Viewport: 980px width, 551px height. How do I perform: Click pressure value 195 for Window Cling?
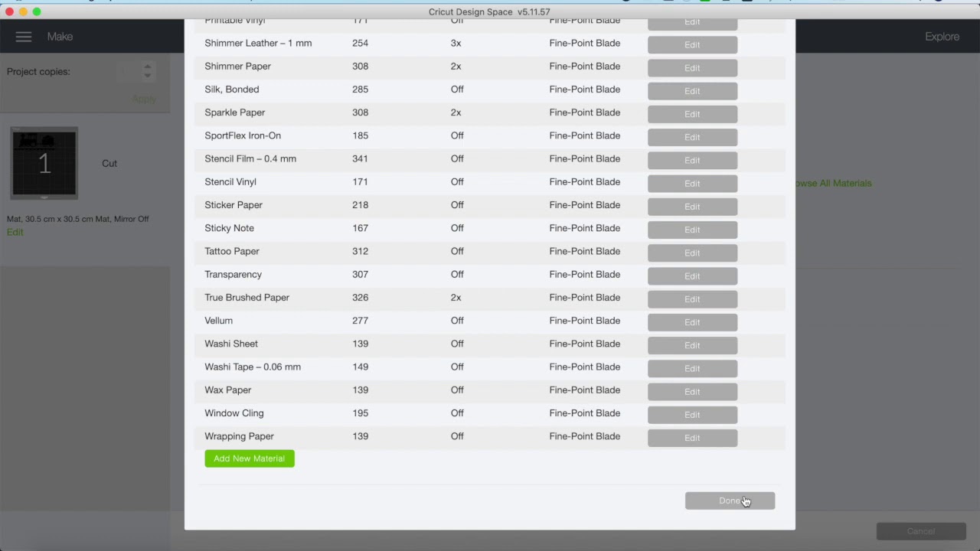[360, 413]
